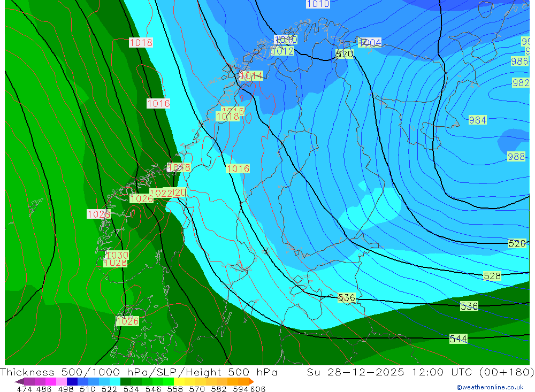The width and height of the screenshot is (535, 392).
Task: Click the 606 legend value
Action: (258, 389)
